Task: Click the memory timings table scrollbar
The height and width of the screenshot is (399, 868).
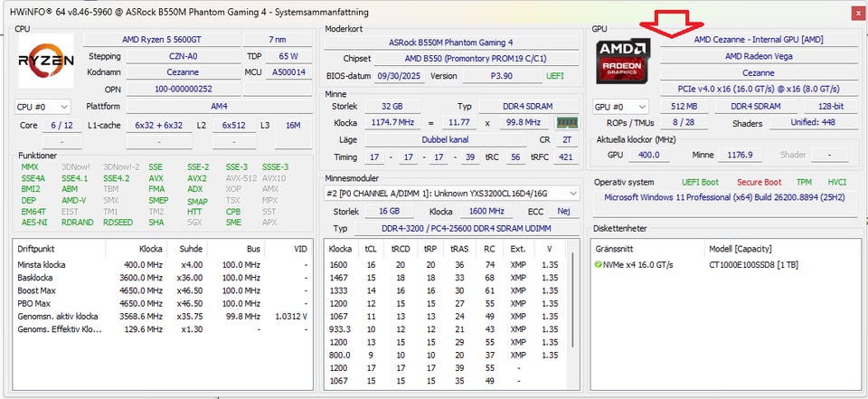Action: [x=573, y=299]
